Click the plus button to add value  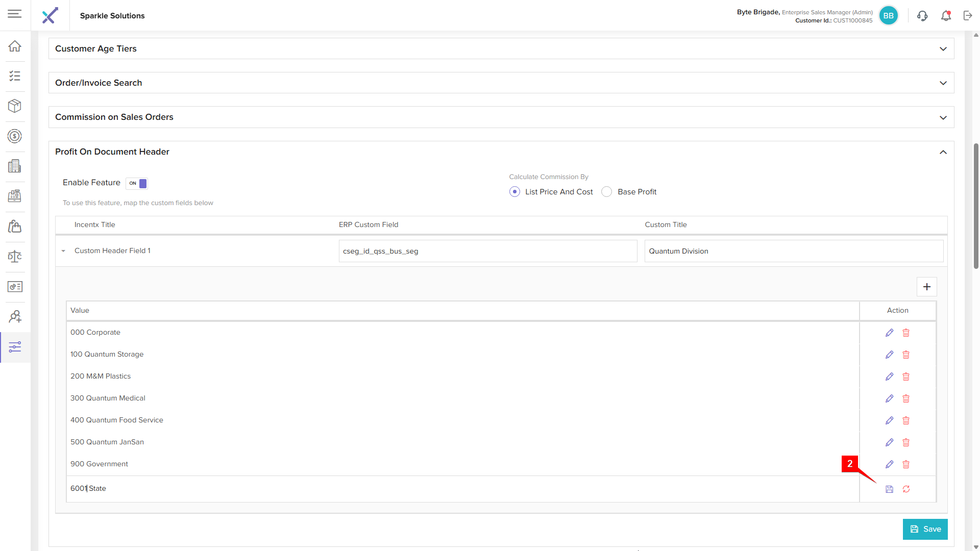pos(926,287)
